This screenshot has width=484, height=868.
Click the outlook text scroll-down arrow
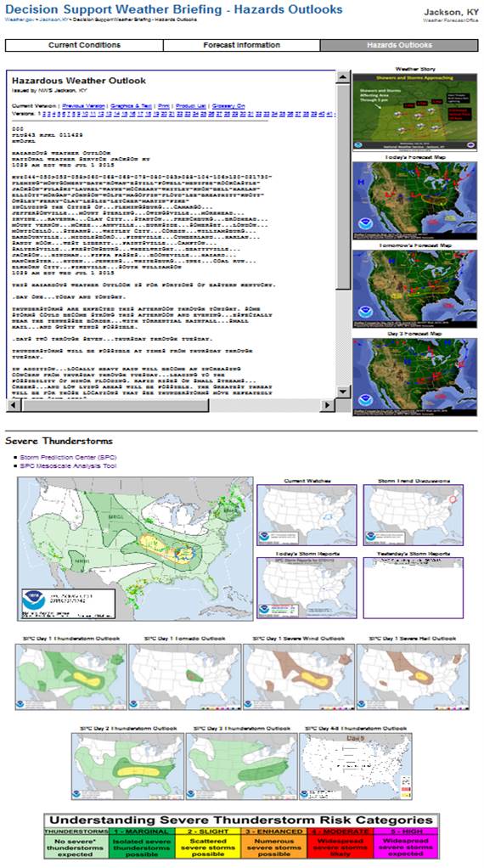[344, 392]
